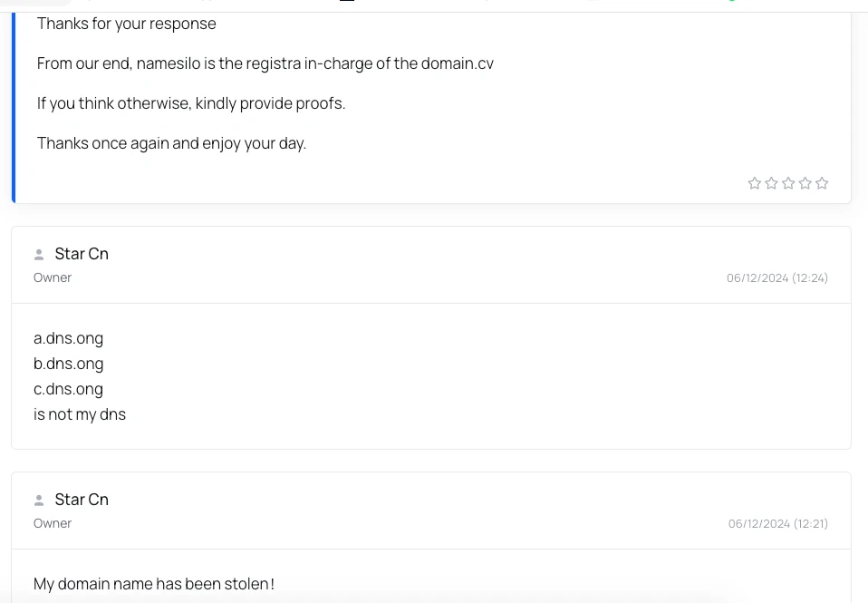Click the avatar icon on the 12:24 reply
868x603 pixels.
pos(39,255)
